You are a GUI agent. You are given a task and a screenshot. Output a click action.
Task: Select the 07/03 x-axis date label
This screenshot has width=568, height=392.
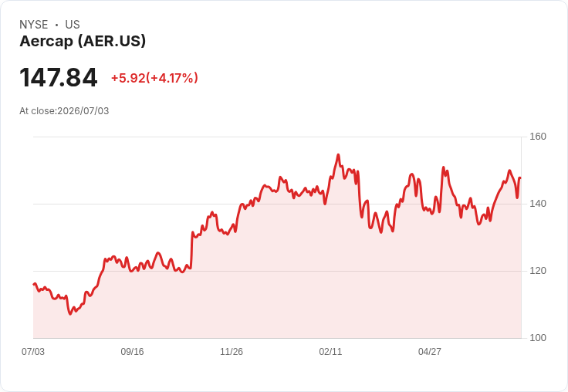tap(33, 351)
